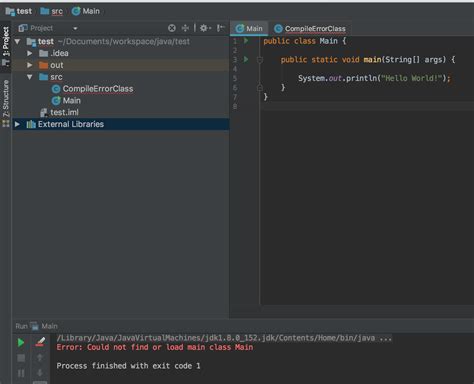Click the Down the stack trace arrow

[40, 373]
